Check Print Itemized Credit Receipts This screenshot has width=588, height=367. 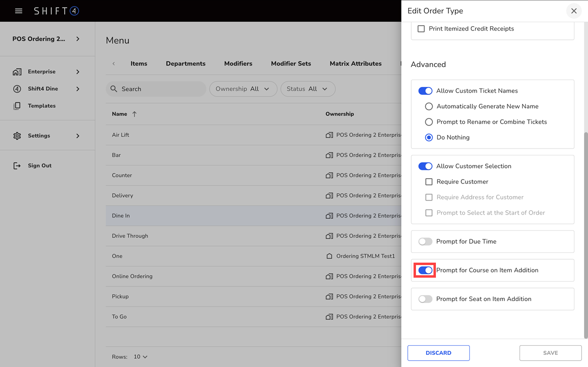pos(421,29)
